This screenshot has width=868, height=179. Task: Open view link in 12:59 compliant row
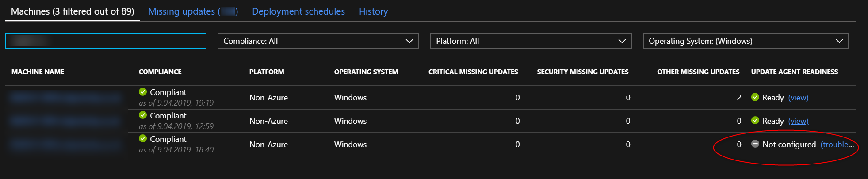click(x=798, y=121)
